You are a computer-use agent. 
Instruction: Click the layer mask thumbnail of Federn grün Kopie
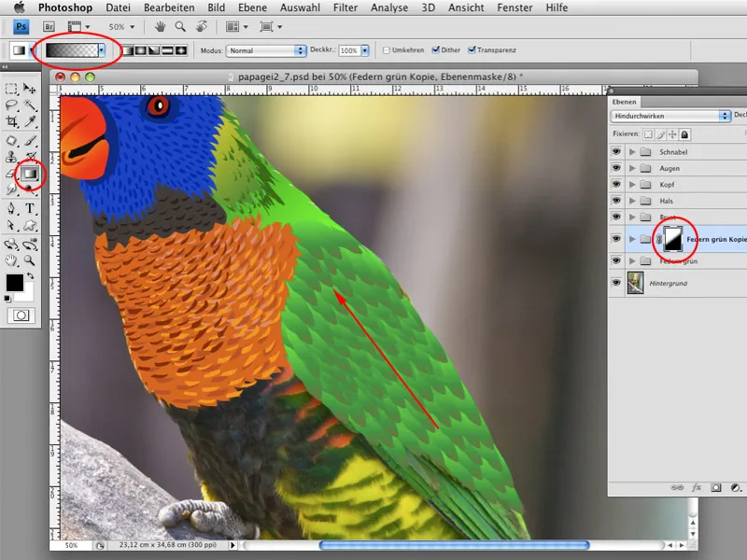(672, 239)
